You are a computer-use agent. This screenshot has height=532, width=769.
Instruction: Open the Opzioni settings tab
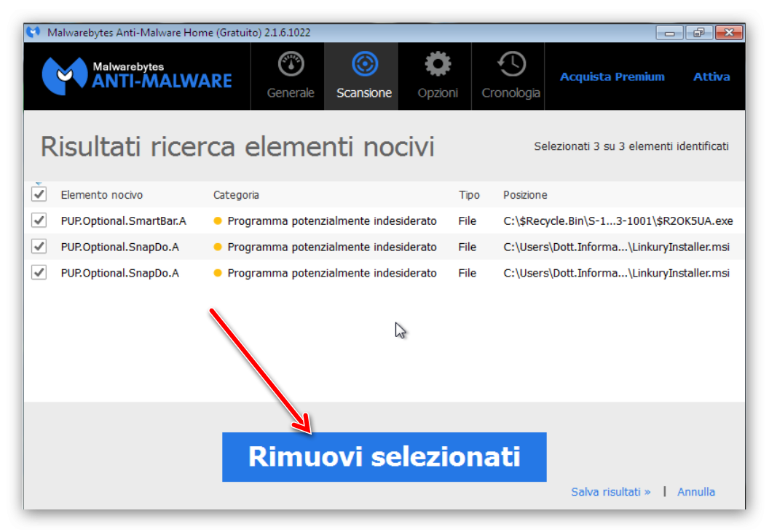pos(435,76)
